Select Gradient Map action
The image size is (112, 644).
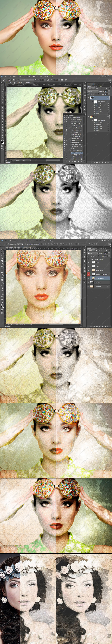[x=75, y=143]
